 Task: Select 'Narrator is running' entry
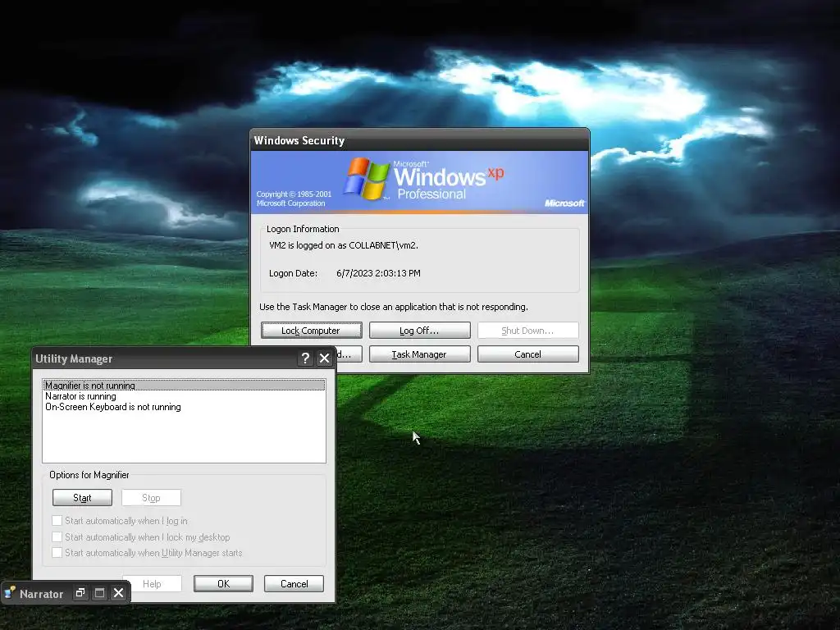184,396
